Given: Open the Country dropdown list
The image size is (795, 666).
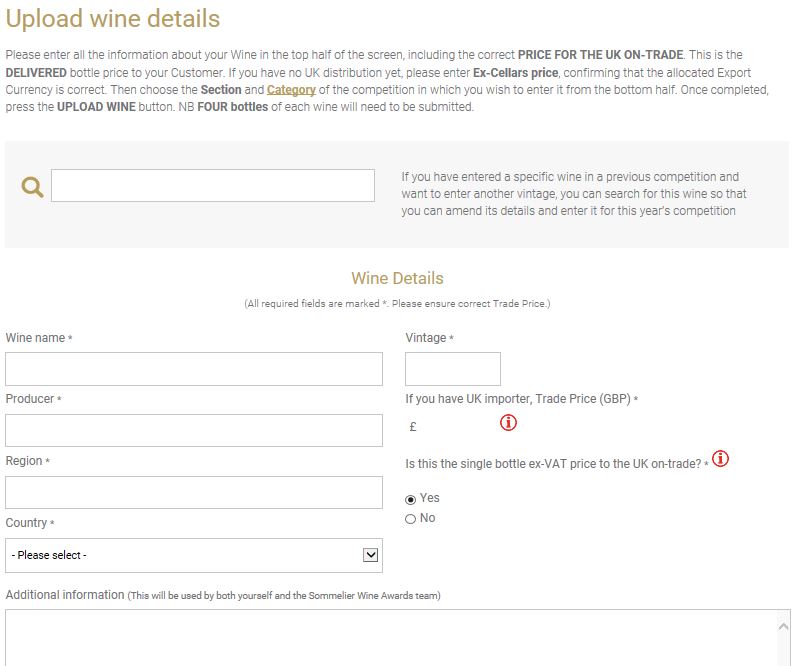Looking at the screenshot, I should [194, 556].
